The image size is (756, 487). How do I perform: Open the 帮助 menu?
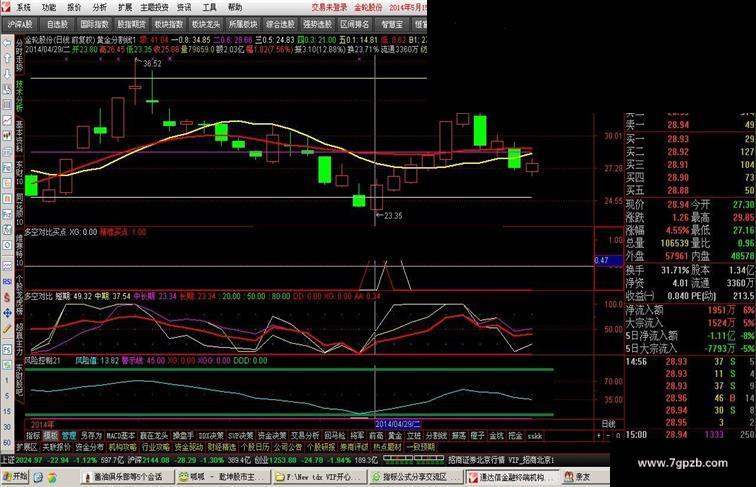[x=235, y=7]
